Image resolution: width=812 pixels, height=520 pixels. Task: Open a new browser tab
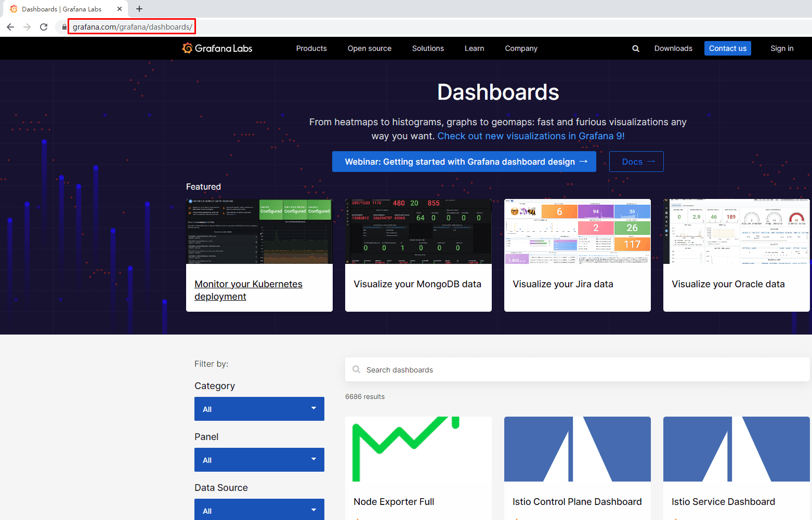[x=139, y=9]
